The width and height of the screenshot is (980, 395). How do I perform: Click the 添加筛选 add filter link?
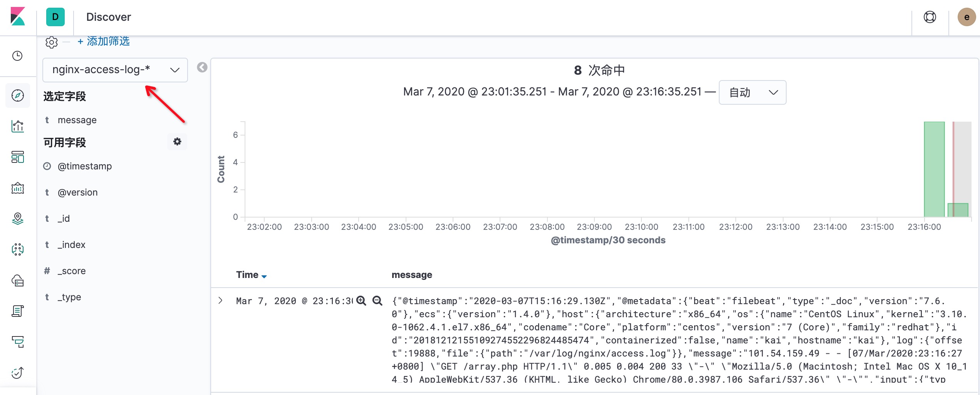click(104, 41)
